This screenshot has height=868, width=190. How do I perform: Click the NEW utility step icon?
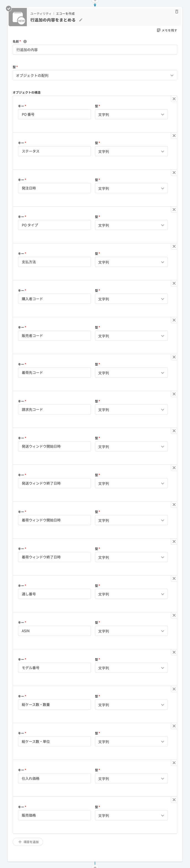click(18, 17)
